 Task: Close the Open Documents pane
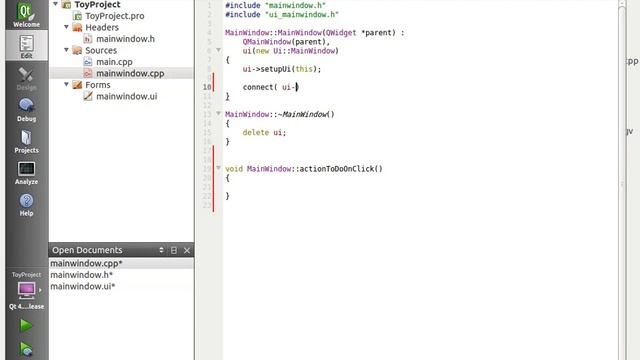[x=187, y=250]
